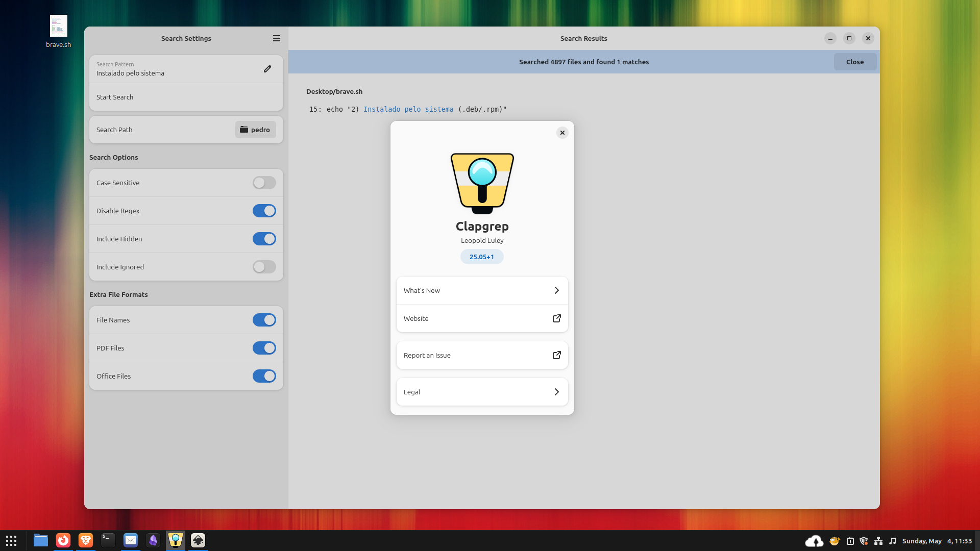980x551 pixels.
Task: Maximize the Clapgrep window
Action: pyautogui.click(x=849, y=38)
